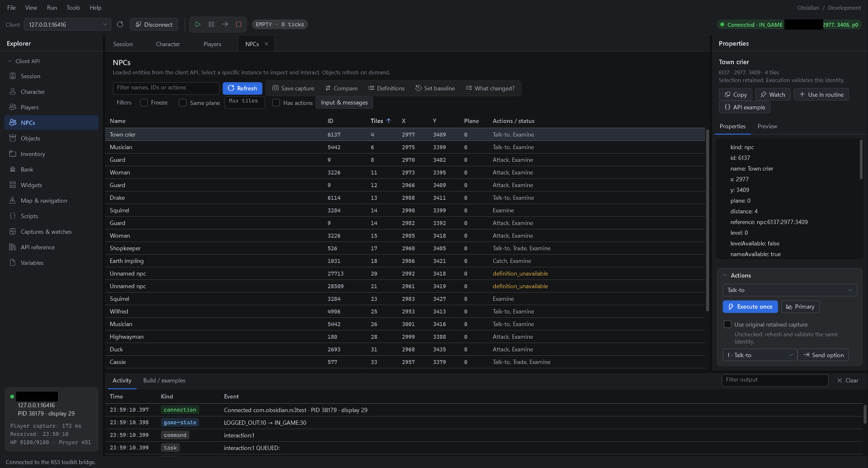The image size is (868, 468).
Task: Click the Disconnect button
Action: (x=154, y=24)
